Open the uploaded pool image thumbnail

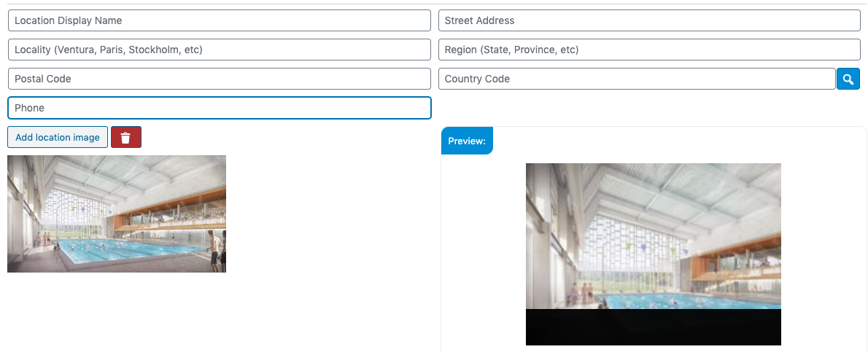117,214
